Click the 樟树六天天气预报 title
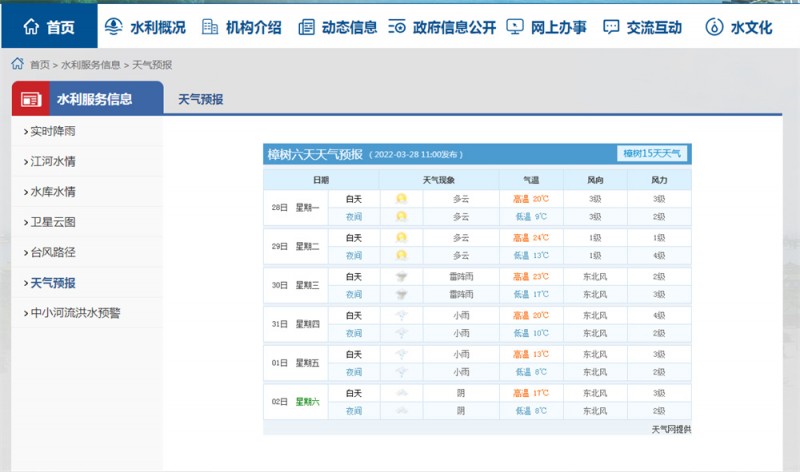Viewport: 800px width, 472px height. (315, 154)
